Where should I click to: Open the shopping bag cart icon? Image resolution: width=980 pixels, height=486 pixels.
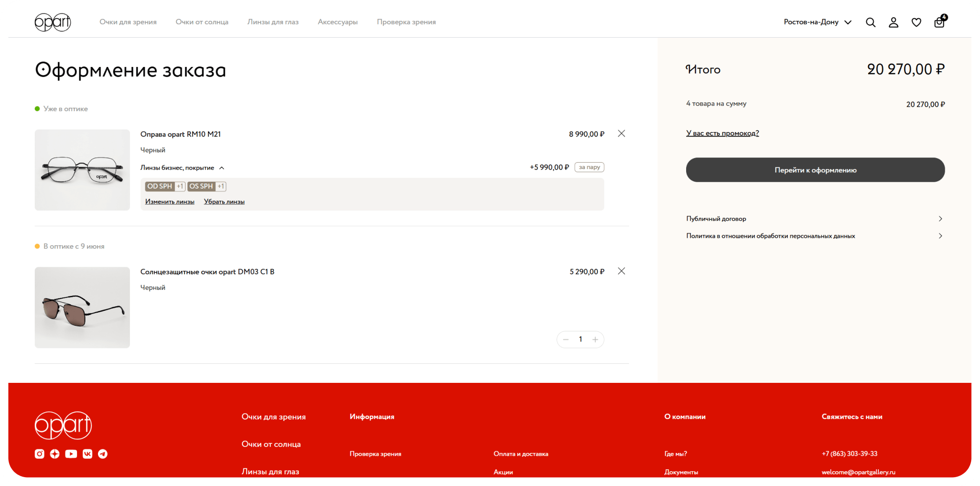[940, 21]
